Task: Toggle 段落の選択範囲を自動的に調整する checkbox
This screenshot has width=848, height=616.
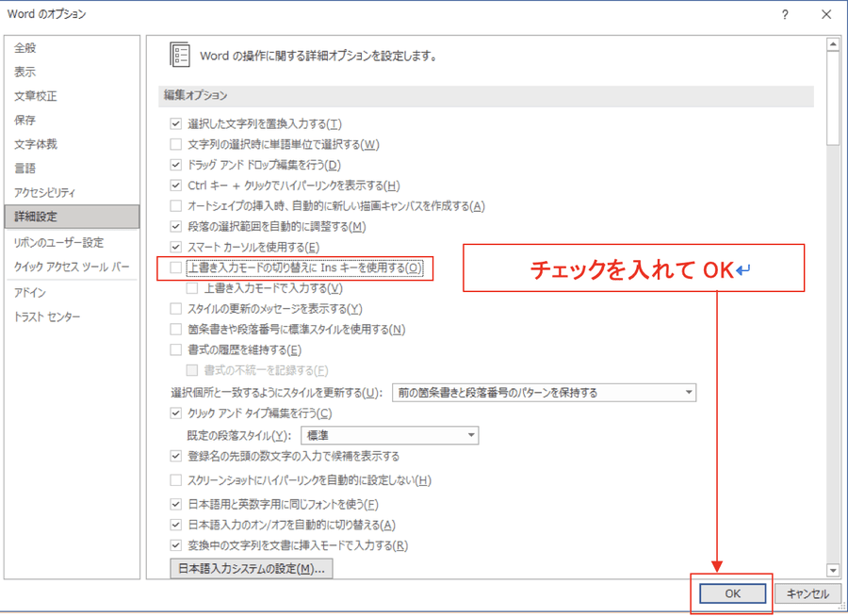Action: [176, 227]
